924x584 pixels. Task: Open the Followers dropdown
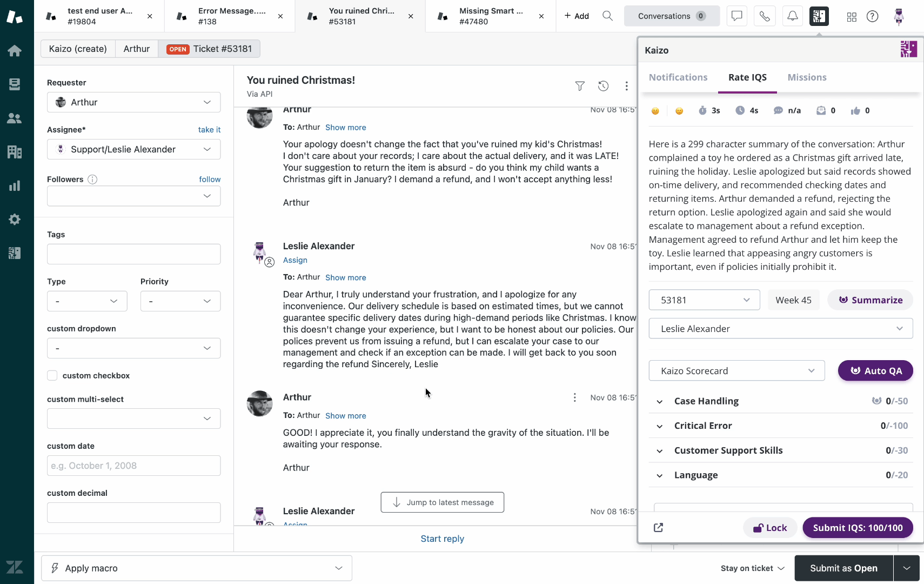(133, 196)
